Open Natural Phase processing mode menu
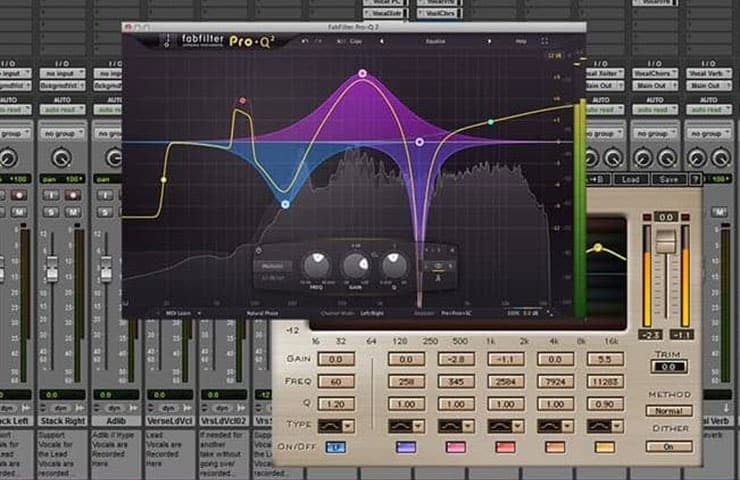 coord(262,313)
